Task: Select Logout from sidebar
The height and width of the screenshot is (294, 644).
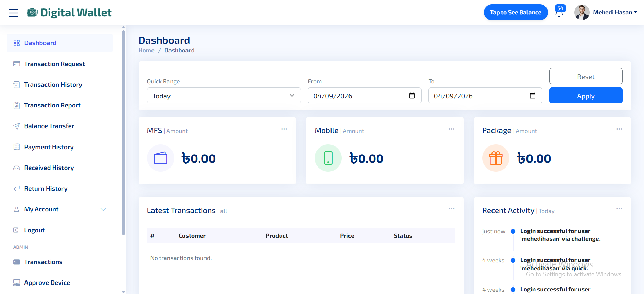Action: point(34,230)
